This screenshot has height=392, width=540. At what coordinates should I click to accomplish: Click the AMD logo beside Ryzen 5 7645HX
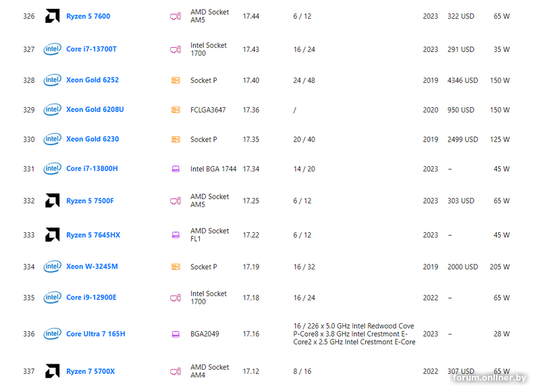coord(53,235)
